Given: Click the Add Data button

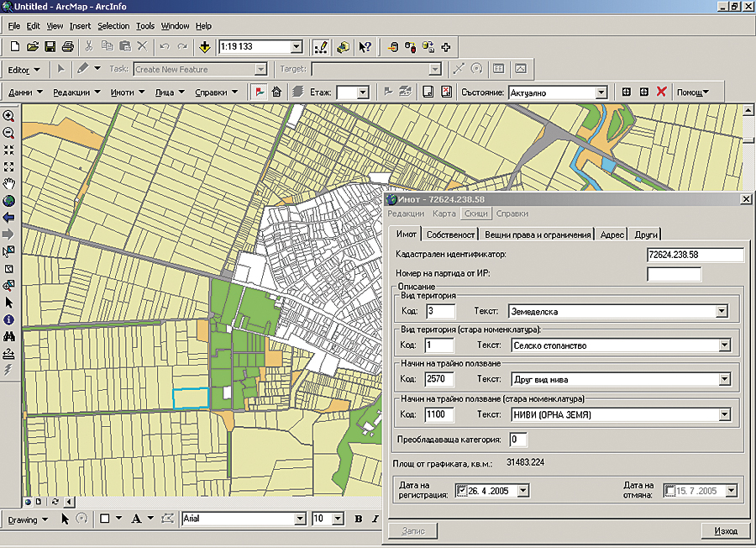Looking at the screenshot, I should pyautogui.click(x=204, y=47).
